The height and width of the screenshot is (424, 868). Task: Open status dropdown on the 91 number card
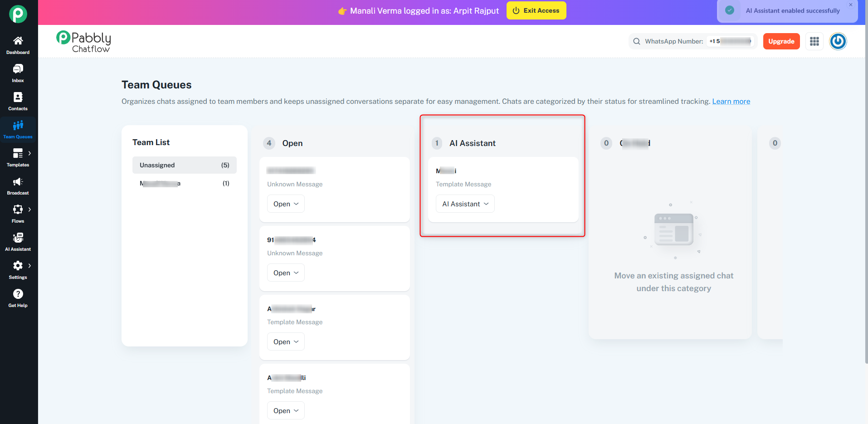[x=286, y=273]
